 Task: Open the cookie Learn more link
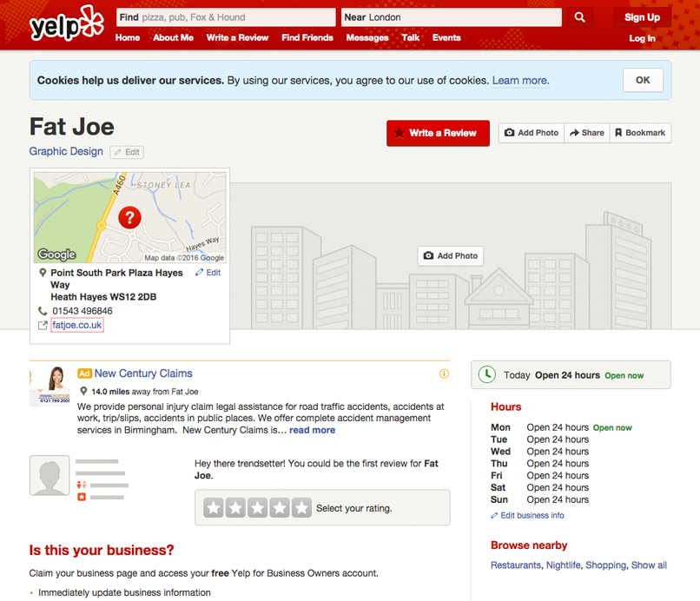click(520, 81)
